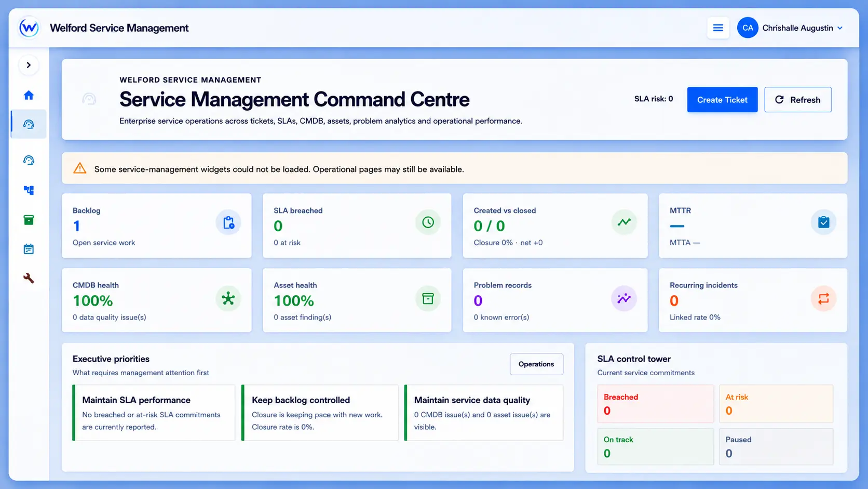The height and width of the screenshot is (489, 868).
Task: Open the hamburger menu in the header
Action: coord(718,28)
